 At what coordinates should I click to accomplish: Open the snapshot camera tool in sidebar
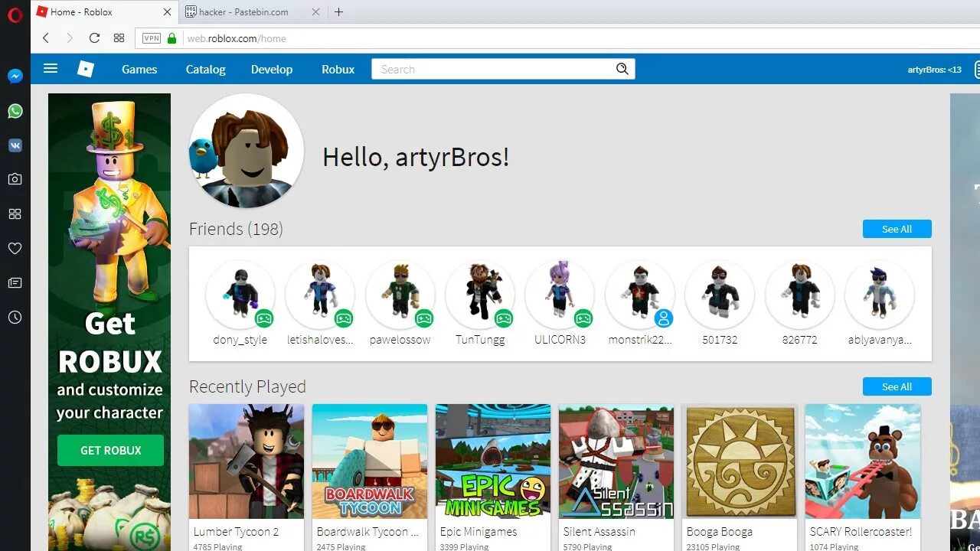click(x=15, y=179)
